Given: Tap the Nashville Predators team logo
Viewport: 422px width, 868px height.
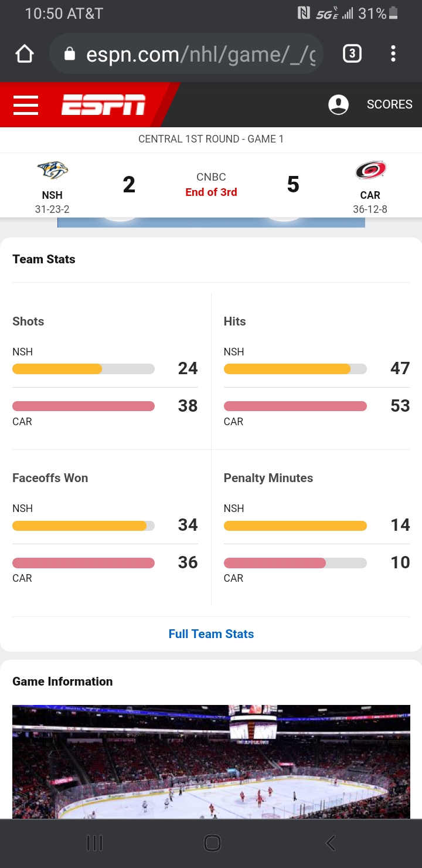Looking at the screenshot, I should (53, 171).
